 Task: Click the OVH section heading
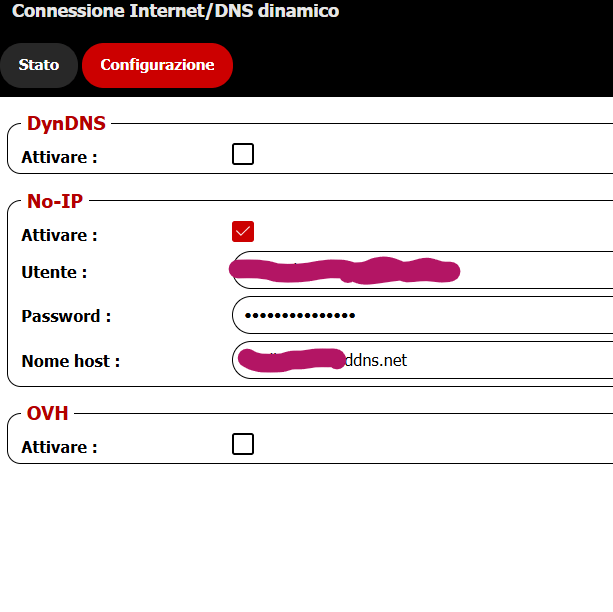[48, 413]
